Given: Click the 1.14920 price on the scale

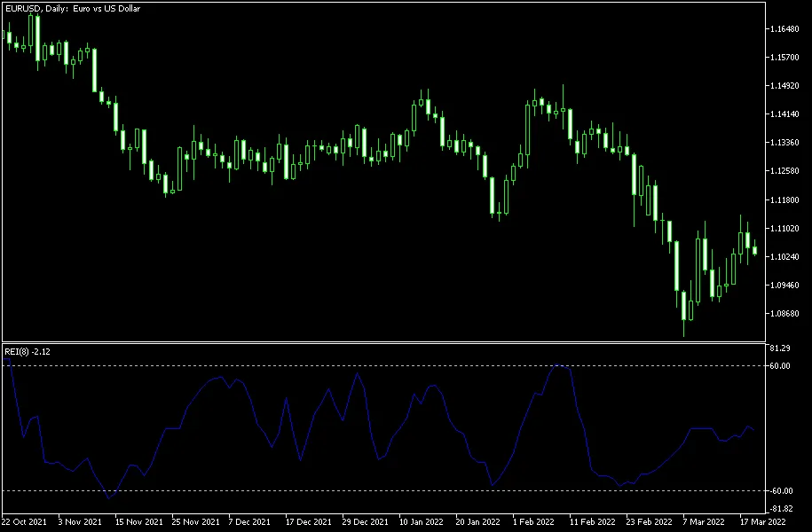Looking at the screenshot, I should (x=787, y=86).
